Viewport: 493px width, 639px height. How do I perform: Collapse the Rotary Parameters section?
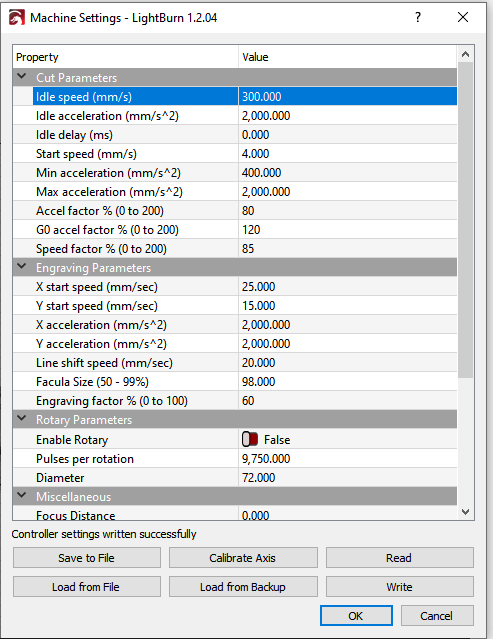[x=22, y=419]
